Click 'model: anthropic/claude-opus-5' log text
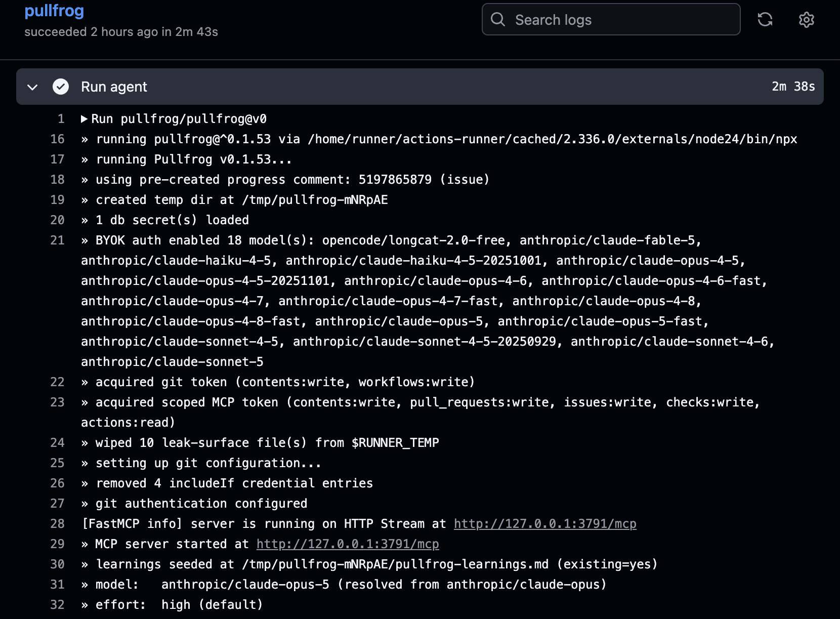The image size is (840, 619). pos(213,585)
